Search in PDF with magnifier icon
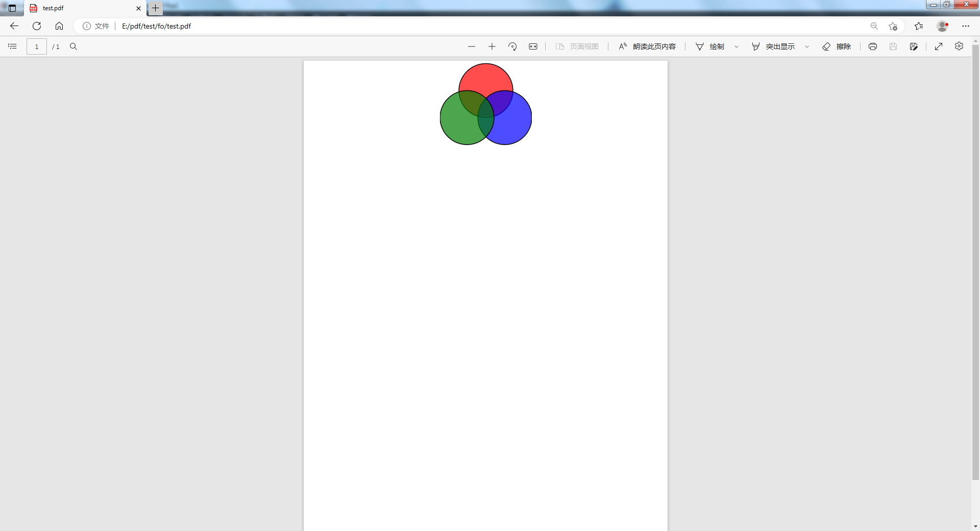 73,46
